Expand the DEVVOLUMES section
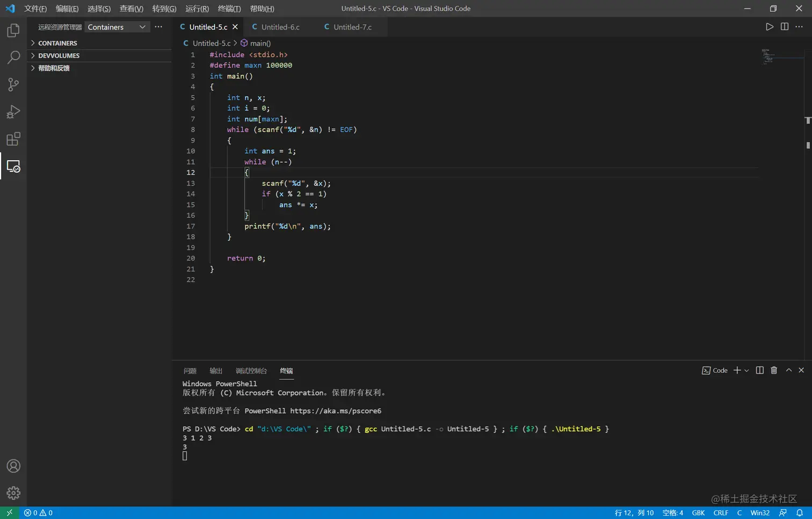This screenshot has width=812, height=519. [59, 56]
